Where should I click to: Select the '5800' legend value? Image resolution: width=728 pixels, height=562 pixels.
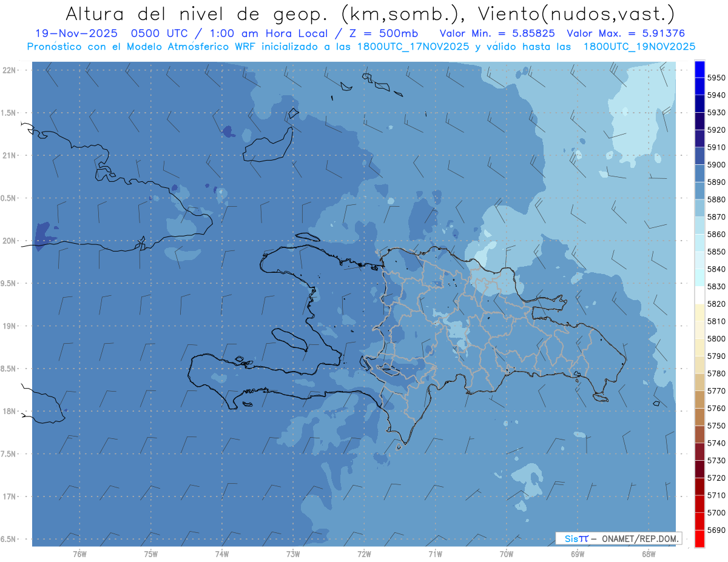point(716,338)
